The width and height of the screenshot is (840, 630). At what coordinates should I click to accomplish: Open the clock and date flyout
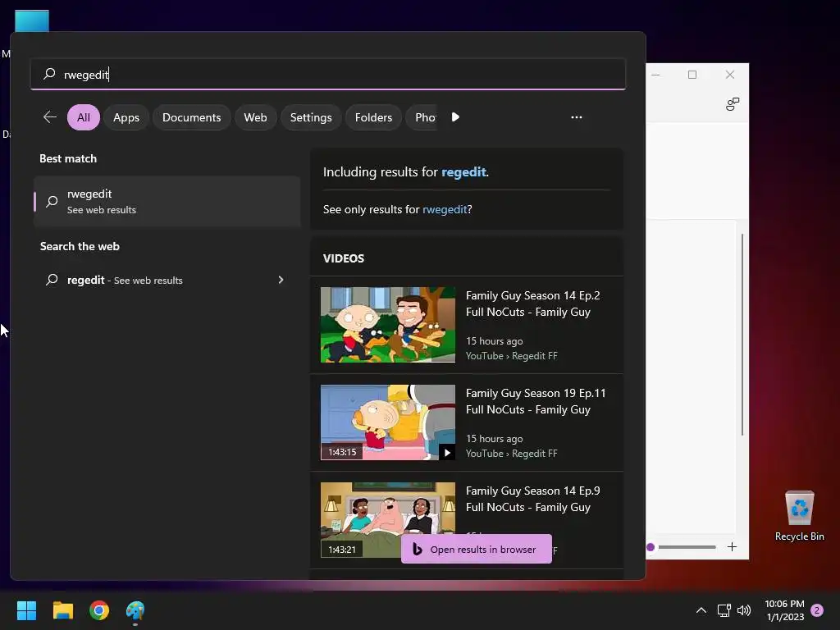click(x=784, y=610)
